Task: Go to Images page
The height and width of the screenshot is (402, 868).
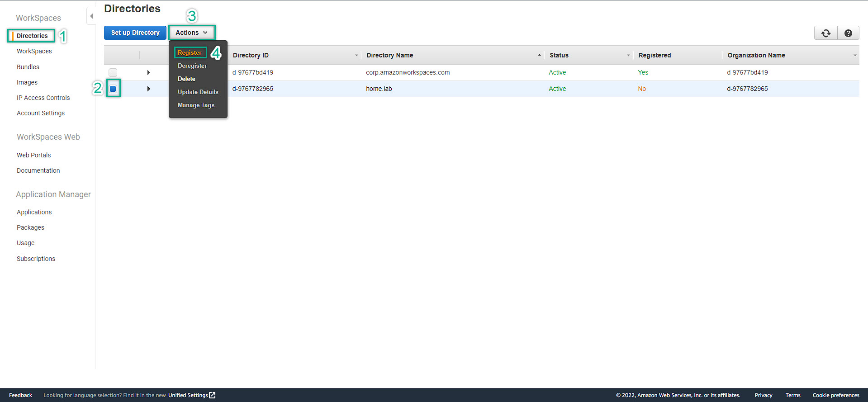Action: coord(27,82)
